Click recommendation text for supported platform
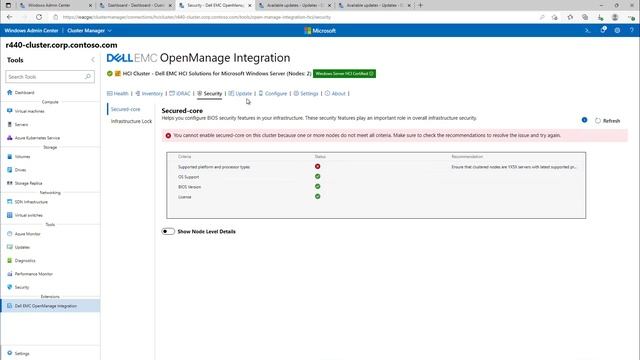640x360 pixels. point(514,167)
